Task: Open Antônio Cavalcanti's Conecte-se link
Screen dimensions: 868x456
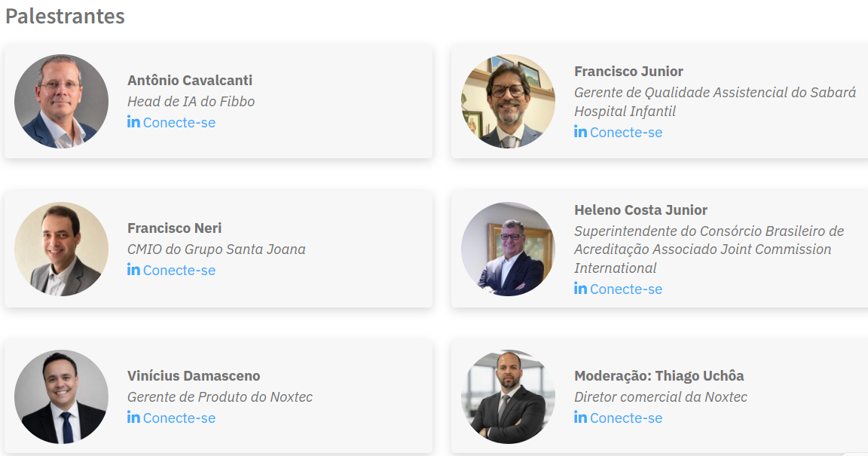Action: click(179, 123)
